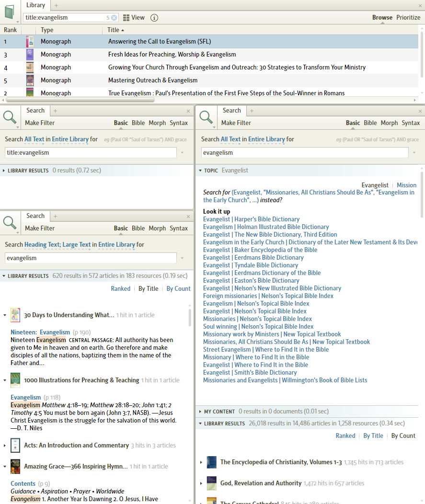Screen dimensions: 425x504
Task: Click the magnifier icon in Heading Text search panel
Action: coord(10,223)
